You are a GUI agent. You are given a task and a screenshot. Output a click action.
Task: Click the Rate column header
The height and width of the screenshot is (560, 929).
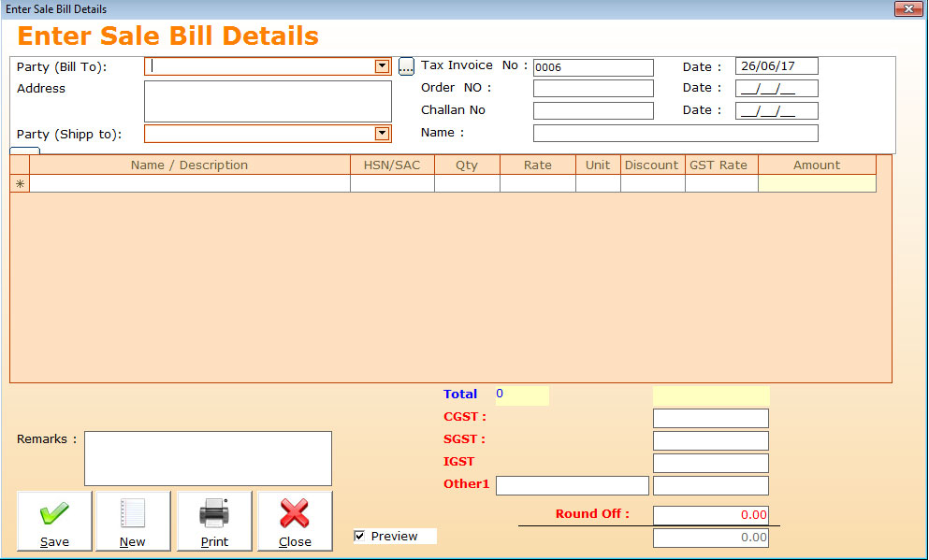pos(538,165)
